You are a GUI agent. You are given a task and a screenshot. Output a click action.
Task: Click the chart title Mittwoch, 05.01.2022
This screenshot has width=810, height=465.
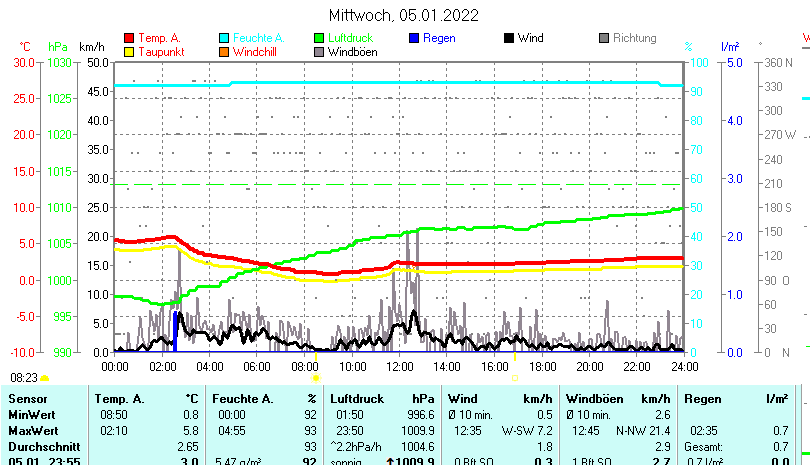point(404,15)
